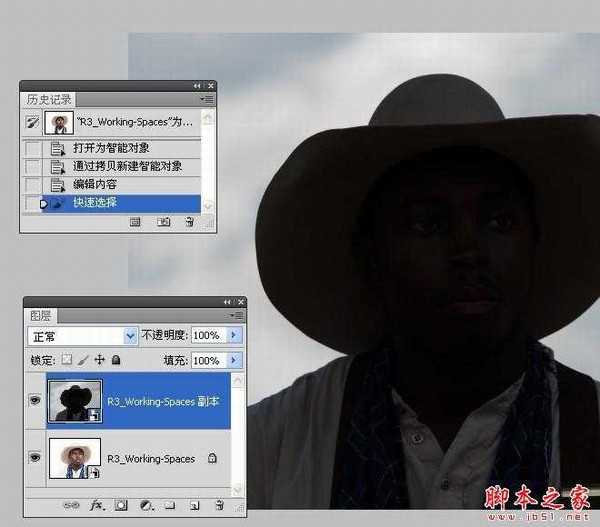
Task: Open the History panel options menu
Action: 207,100
